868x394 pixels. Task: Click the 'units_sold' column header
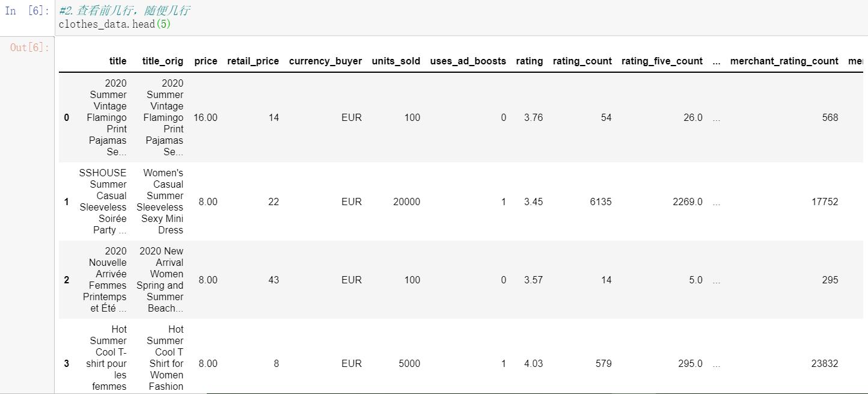point(396,61)
